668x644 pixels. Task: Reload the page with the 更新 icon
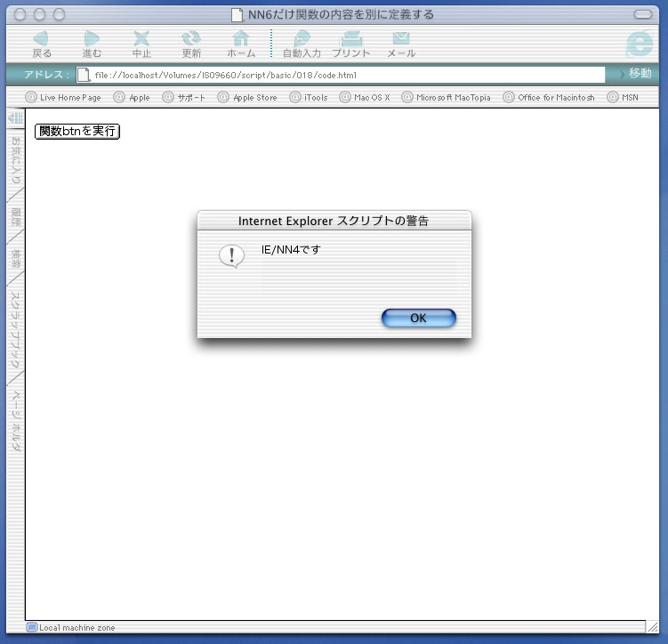pos(190,39)
